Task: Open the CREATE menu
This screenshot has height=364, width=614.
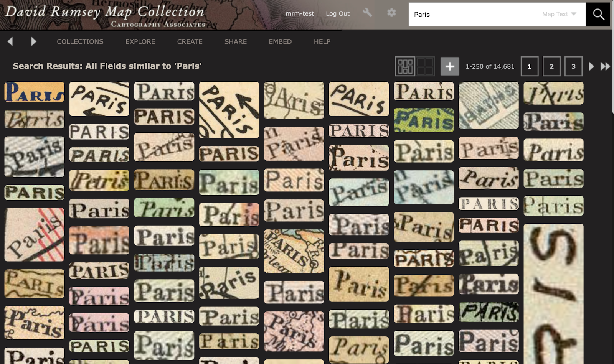Action: pyautogui.click(x=190, y=41)
